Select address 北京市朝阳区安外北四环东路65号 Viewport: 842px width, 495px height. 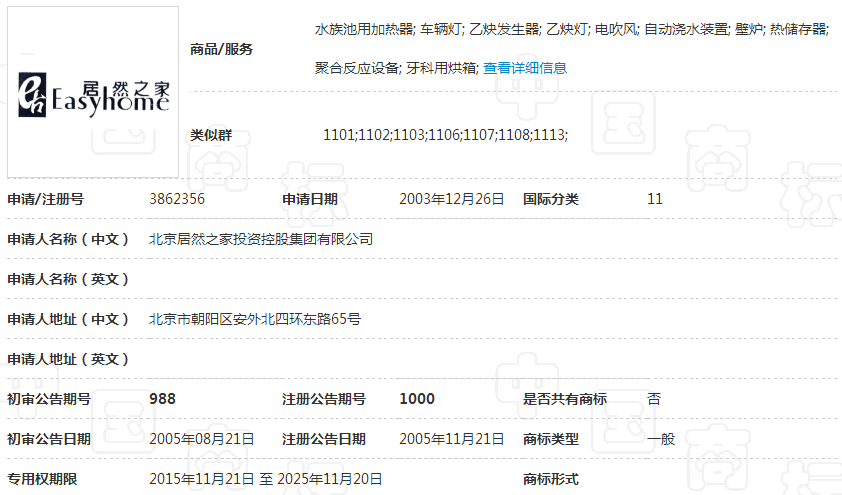255,319
